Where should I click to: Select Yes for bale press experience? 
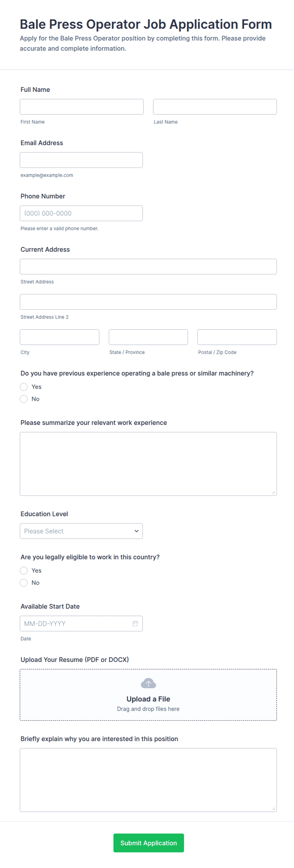pyautogui.click(x=24, y=386)
